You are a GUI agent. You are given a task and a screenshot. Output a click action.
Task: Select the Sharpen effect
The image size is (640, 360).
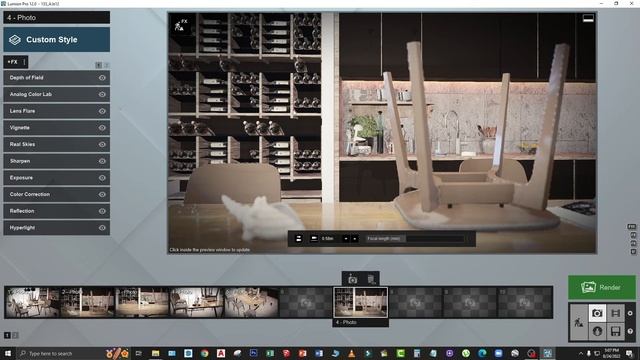pyautogui.click(x=56, y=161)
